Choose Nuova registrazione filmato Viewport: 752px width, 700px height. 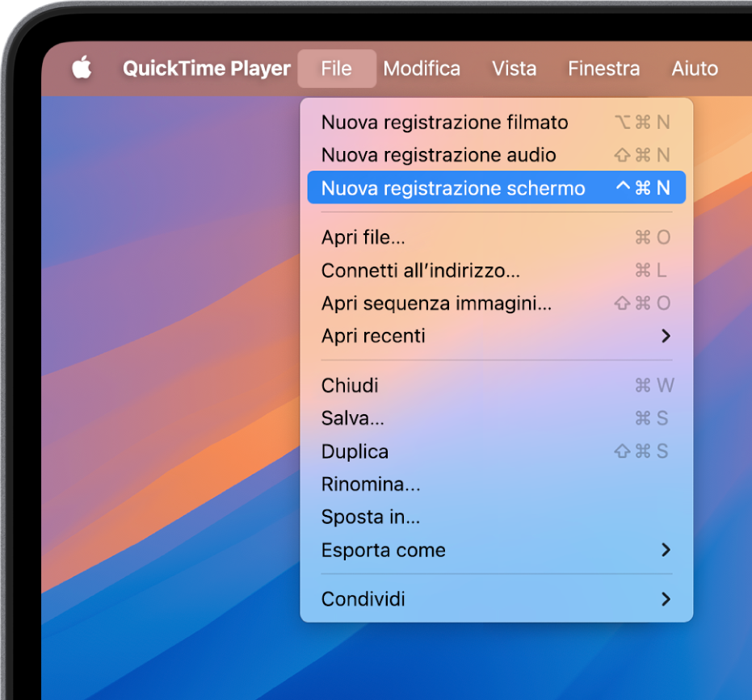point(497,122)
